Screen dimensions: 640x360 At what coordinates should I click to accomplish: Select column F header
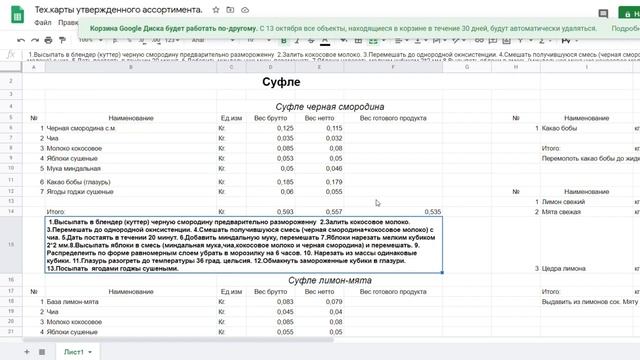393,67
